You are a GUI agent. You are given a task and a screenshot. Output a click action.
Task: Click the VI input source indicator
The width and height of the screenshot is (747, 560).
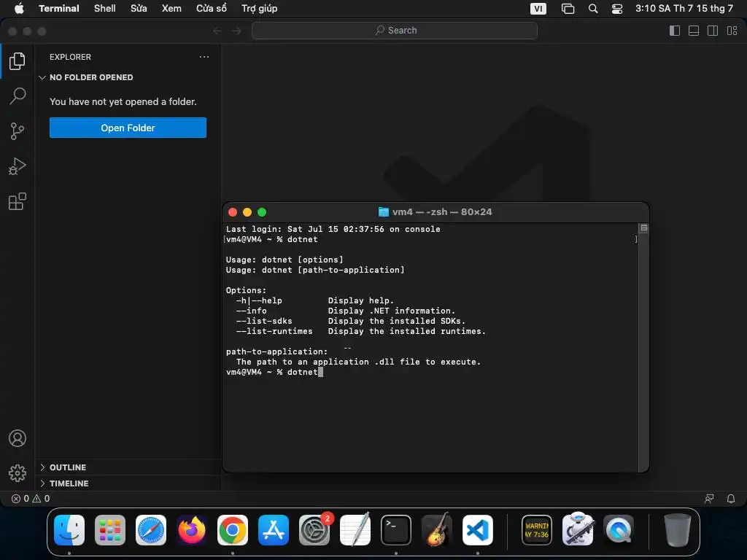click(538, 9)
